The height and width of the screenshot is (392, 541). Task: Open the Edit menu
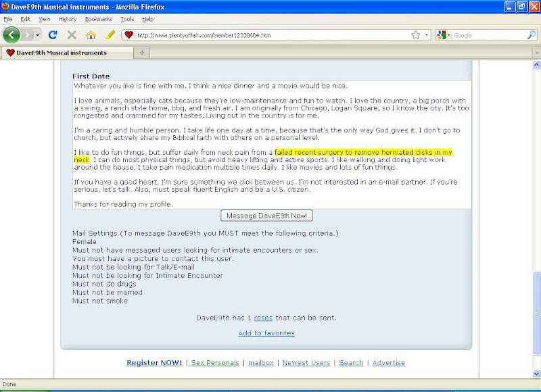25,20
